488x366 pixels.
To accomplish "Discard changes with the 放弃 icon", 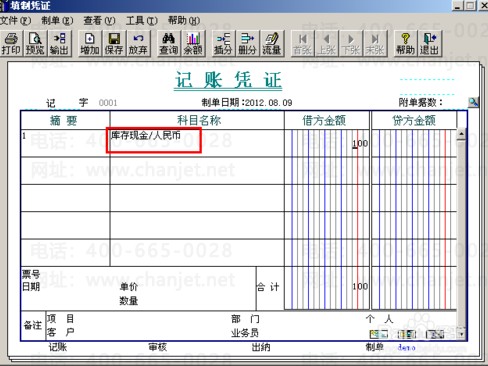I will [138, 43].
